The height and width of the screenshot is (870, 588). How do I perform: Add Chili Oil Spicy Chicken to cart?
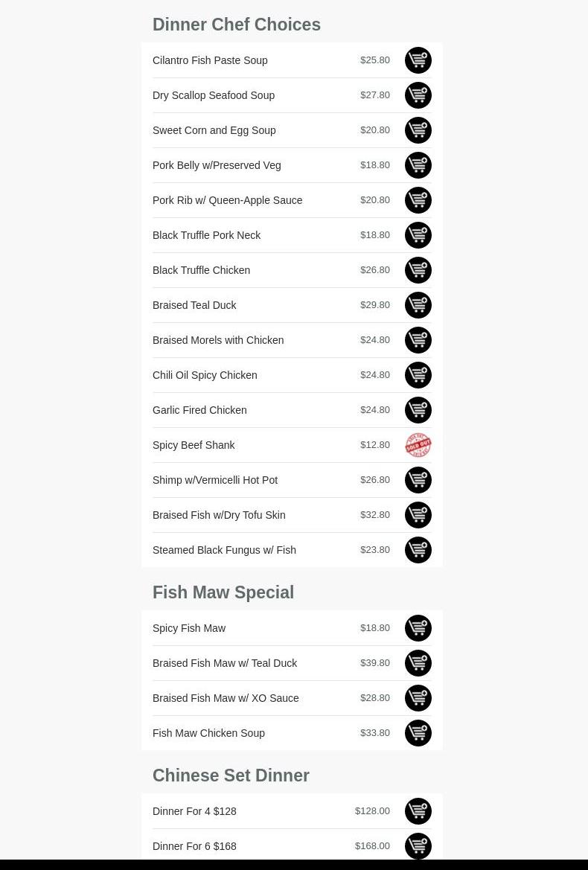418,375
